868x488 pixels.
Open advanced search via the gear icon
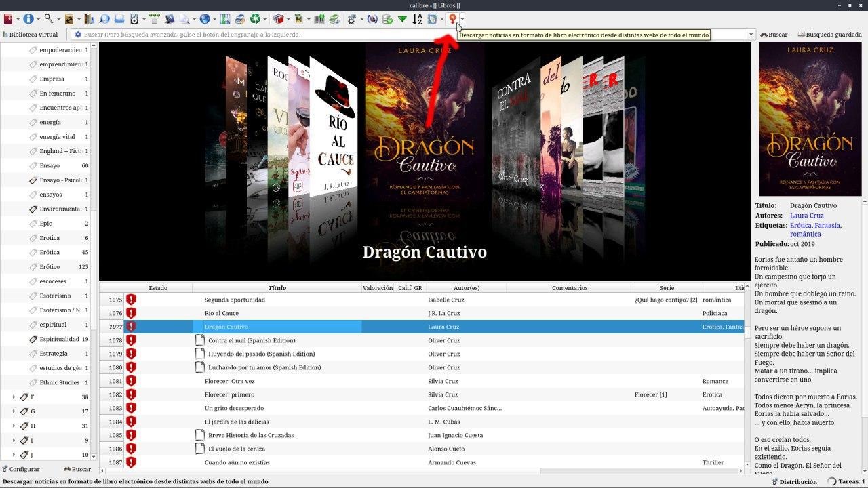(78, 35)
